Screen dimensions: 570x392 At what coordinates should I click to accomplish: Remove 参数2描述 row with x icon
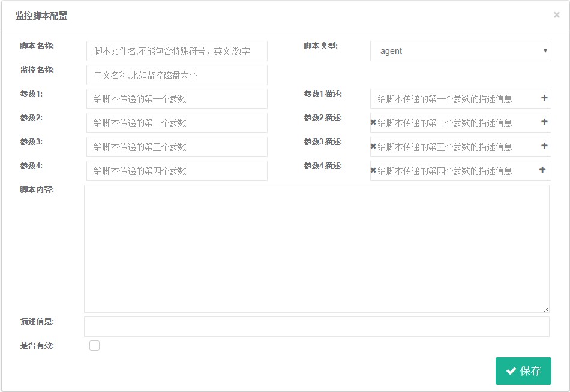click(x=373, y=122)
